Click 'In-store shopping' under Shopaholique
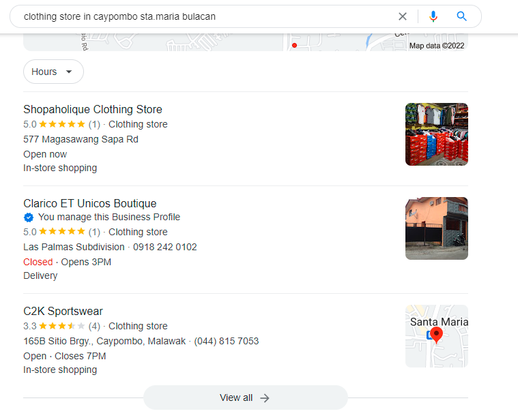 [x=60, y=168]
